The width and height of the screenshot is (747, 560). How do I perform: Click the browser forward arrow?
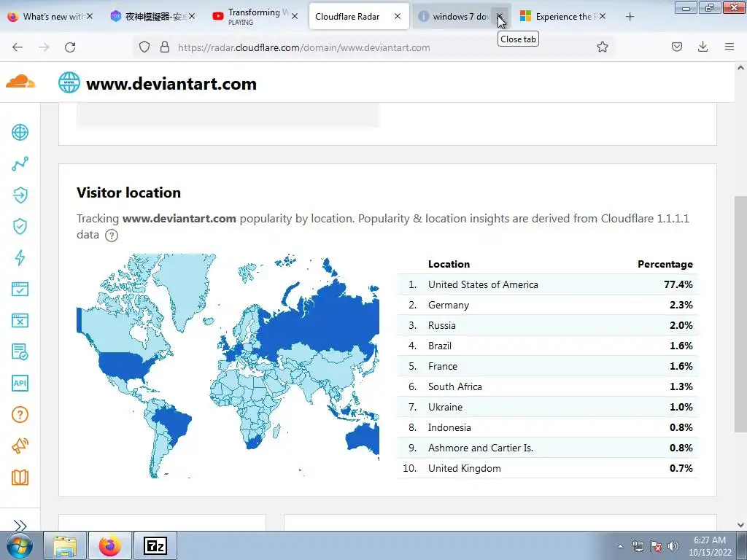44,47
